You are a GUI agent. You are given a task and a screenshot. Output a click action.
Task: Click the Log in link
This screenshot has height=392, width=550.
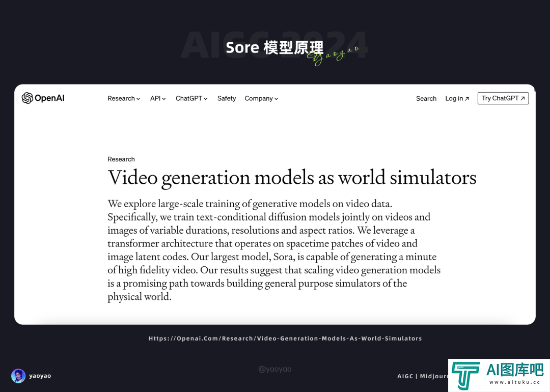point(457,99)
